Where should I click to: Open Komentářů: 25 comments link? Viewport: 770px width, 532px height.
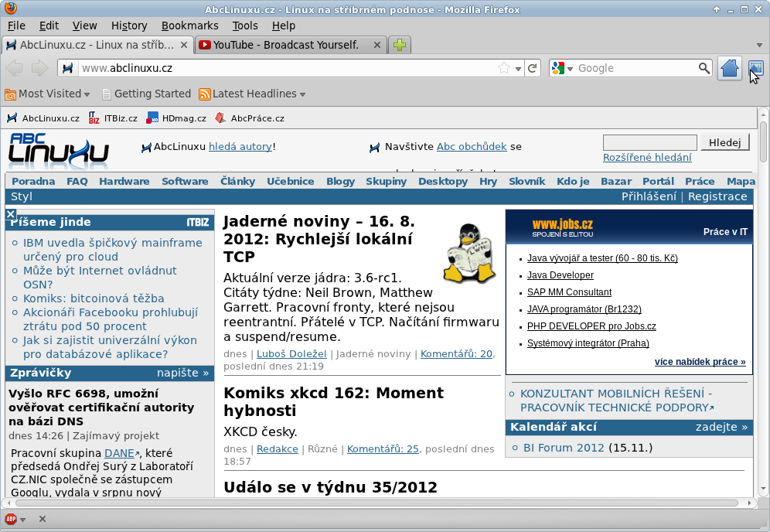(x=383, y=449)
